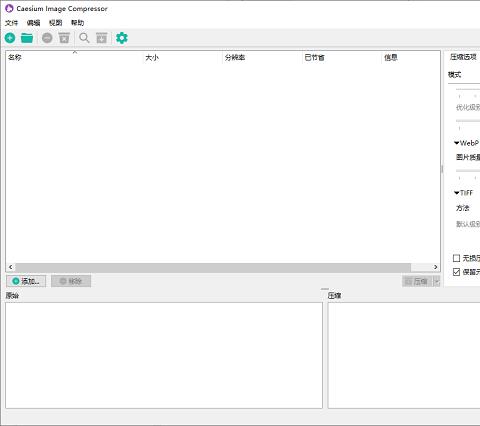Open the dropdown arrow beside 压缩 button
Viewport: 480px width, 426px height.
click(x=437, y=282)
